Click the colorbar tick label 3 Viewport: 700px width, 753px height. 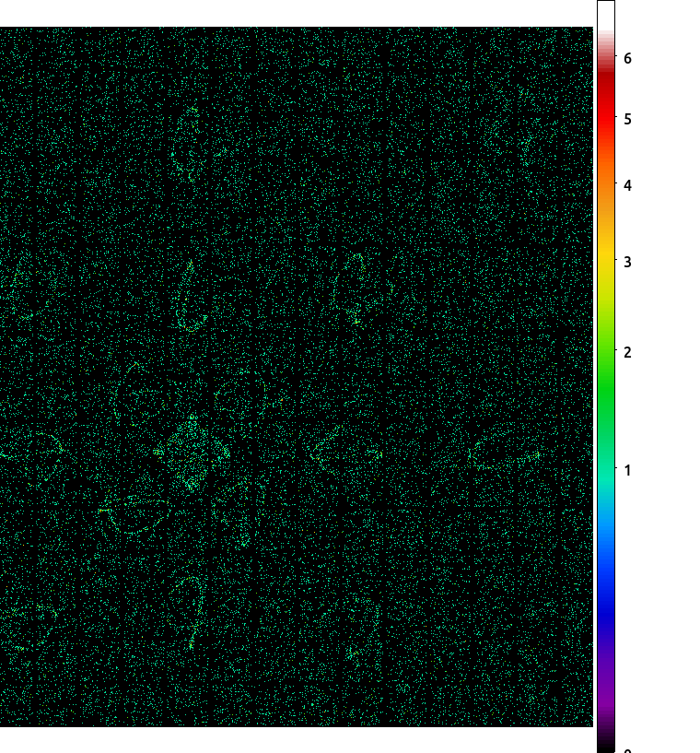tap(627, 262)
